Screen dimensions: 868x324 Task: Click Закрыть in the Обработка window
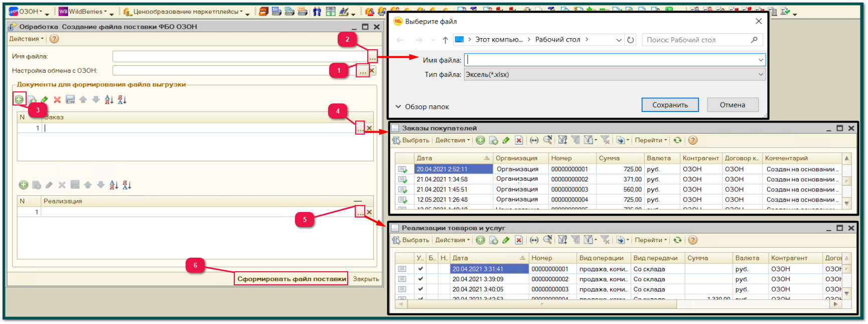(x=366, y=279)
